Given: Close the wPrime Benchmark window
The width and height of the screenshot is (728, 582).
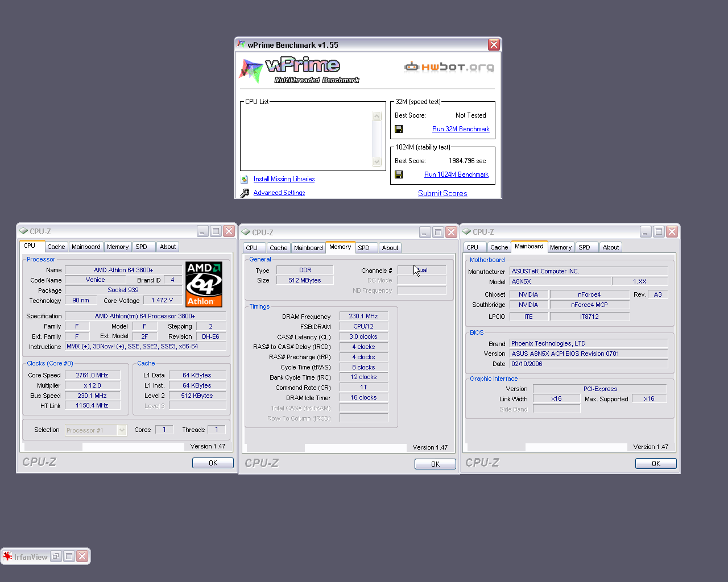Looking at the screenshot, I should click(494, 44).
